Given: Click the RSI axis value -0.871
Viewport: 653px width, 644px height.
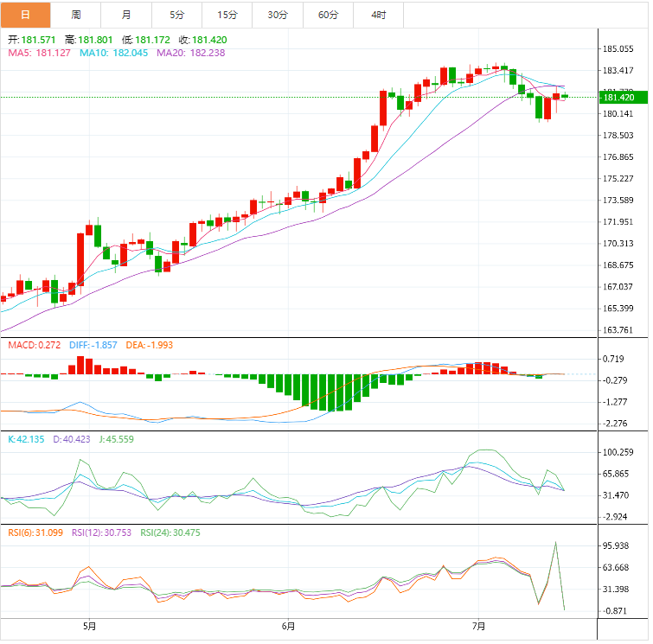Looking at the screenshot, I should pyautogui.click(x=615, y=611).
